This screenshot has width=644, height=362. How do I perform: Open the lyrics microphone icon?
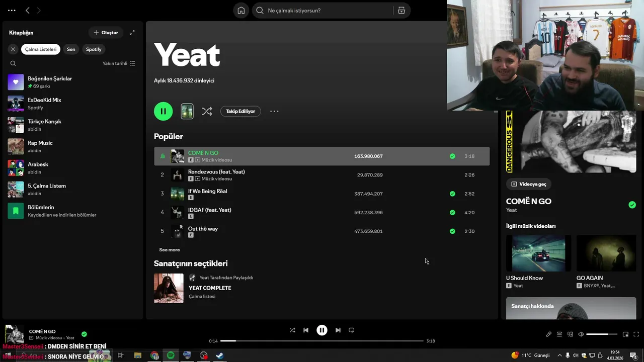coord(549,334)
